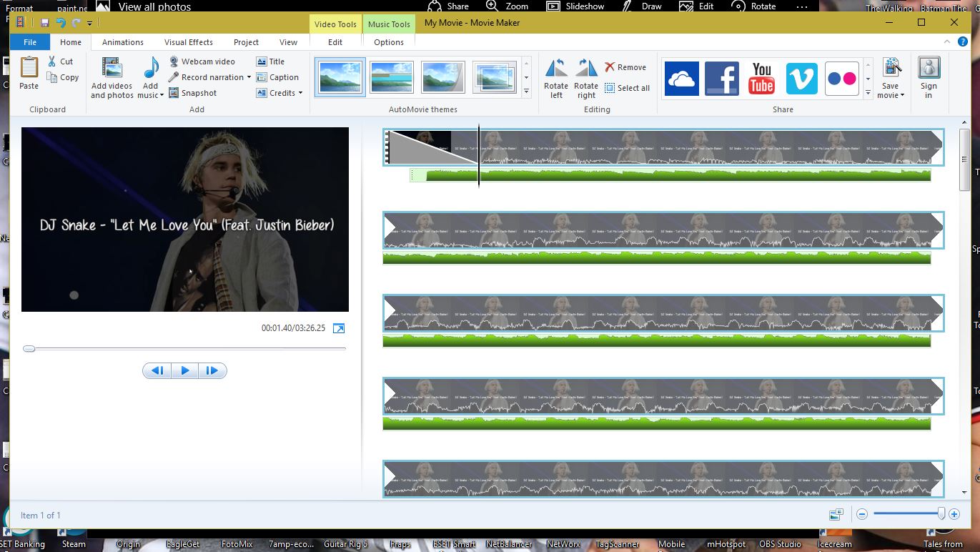Select the first AutoMovie theme thumbnail

340,77
